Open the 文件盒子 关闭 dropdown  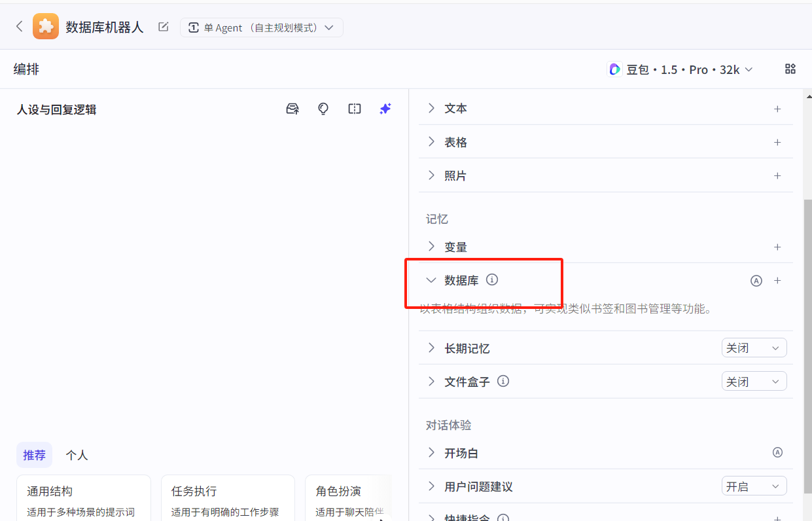click(x=754, y=381)
